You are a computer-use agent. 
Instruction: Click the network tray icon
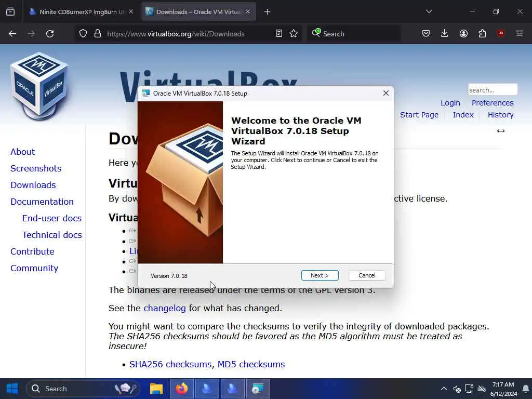469,389
